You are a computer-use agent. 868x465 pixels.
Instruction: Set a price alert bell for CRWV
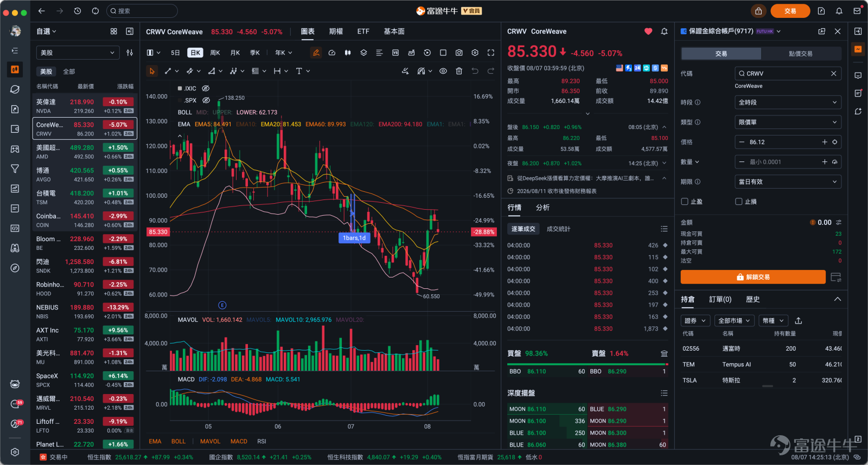(664, 31)
